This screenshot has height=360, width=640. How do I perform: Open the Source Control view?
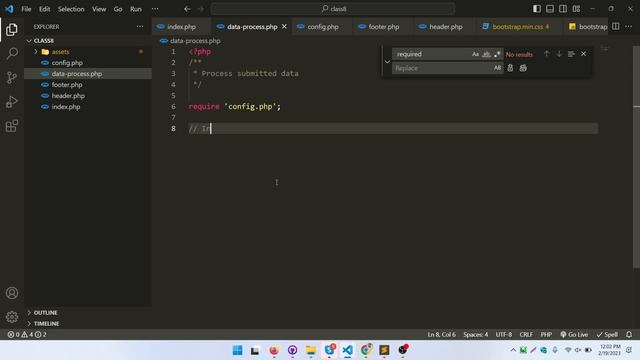(x=12, y=78)
